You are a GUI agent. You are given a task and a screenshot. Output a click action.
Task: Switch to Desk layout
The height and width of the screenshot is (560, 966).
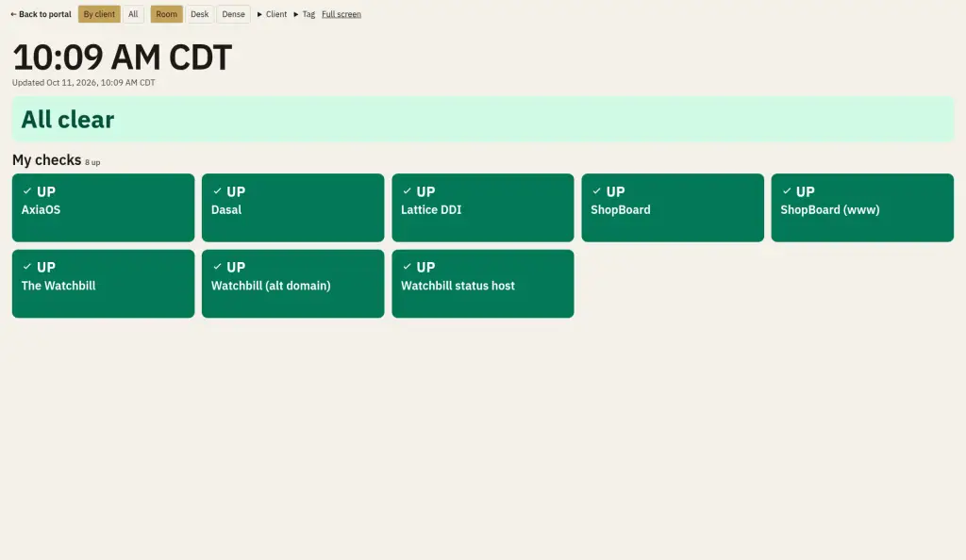200,14
